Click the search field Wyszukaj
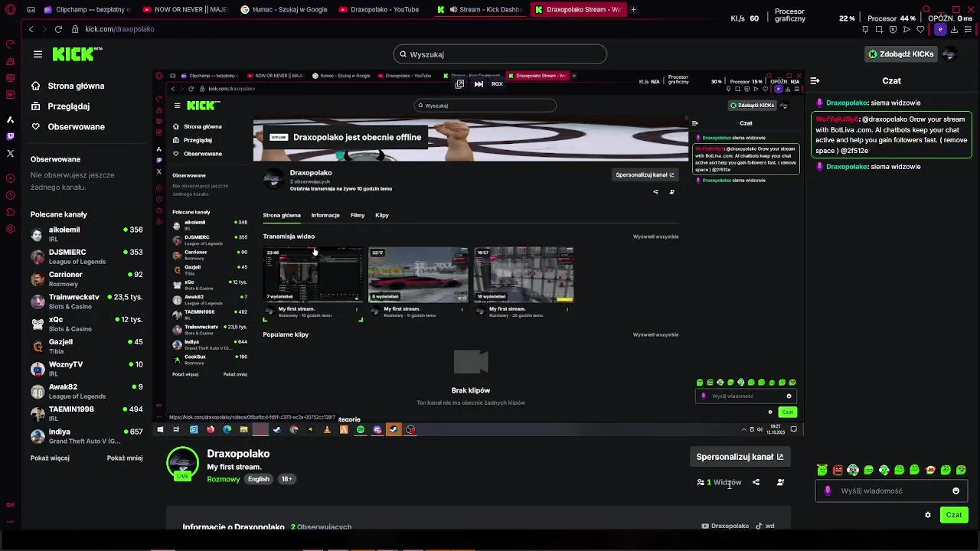 [x=500, y=54]
